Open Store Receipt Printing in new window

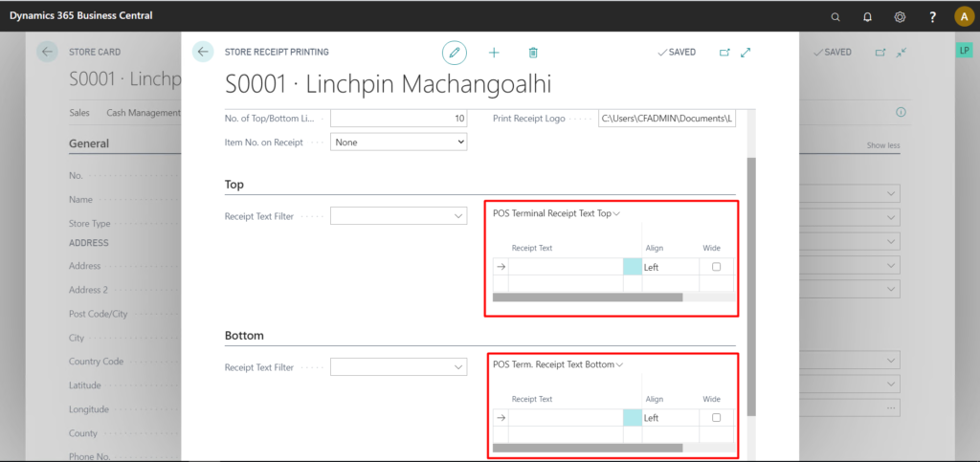[x=724, y=53]
